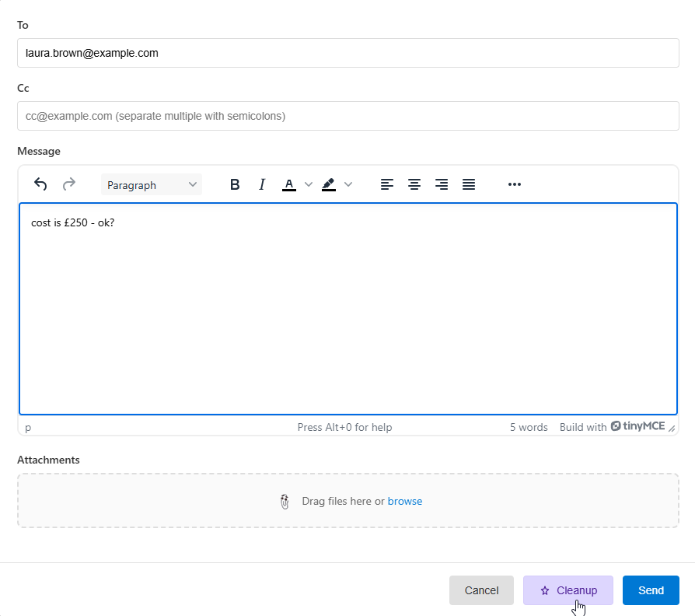Click the attachments drop zone
The image size is (695, 616).
(348, 500)
